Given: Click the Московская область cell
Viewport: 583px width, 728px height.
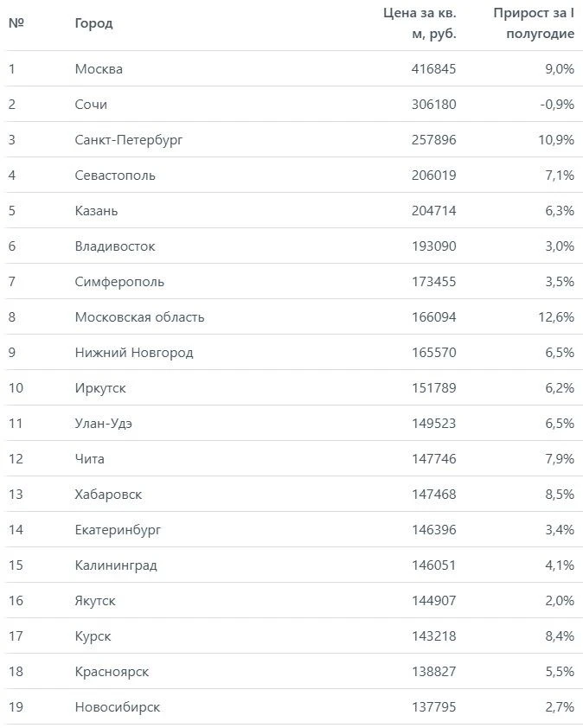Looking at the screenshot, I should click(x=139, y=317).
